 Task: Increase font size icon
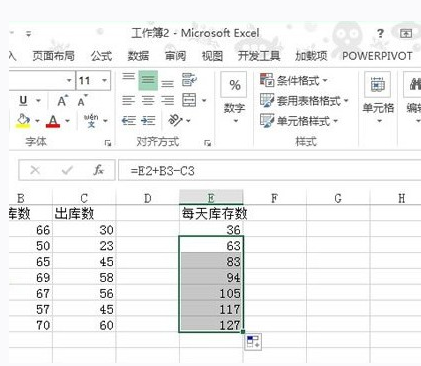click(62, 101)
